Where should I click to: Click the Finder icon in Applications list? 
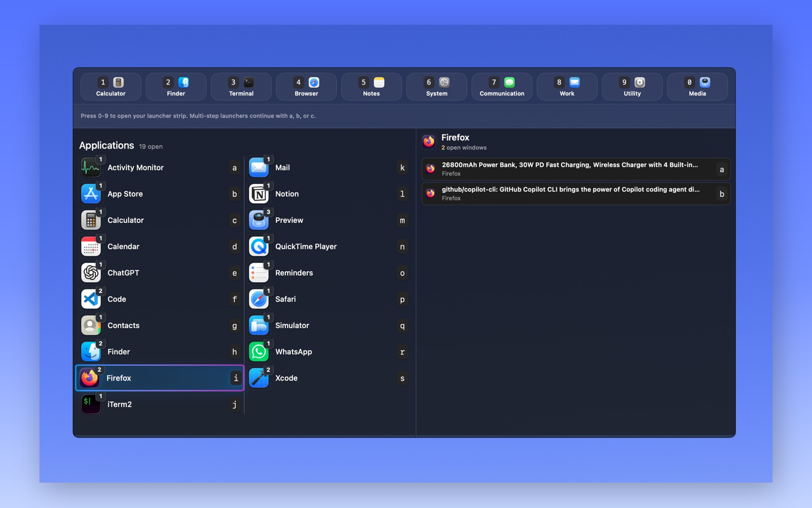click(91, 352)
